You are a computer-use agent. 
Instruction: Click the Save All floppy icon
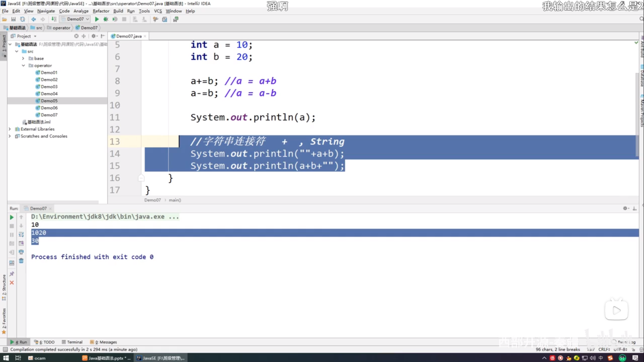(13, 19)
